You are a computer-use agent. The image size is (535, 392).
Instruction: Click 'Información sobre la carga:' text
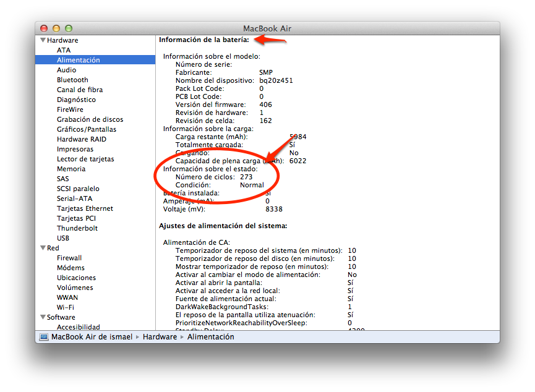coord(208,129)
